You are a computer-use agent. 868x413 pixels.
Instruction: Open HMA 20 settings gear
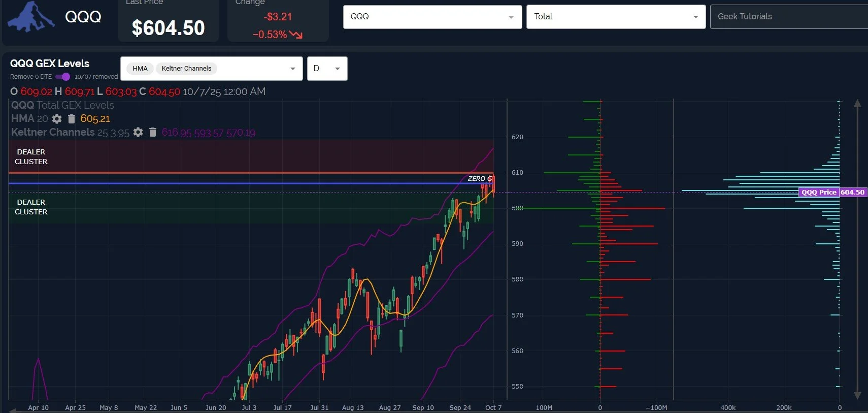tap(57, 119)
